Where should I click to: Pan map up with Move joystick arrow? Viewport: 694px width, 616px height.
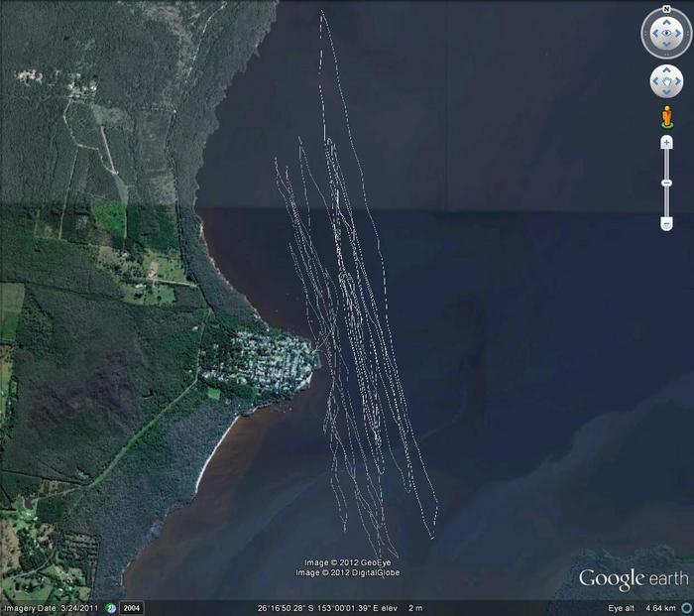pyautogui.click(x=666, y=70)
